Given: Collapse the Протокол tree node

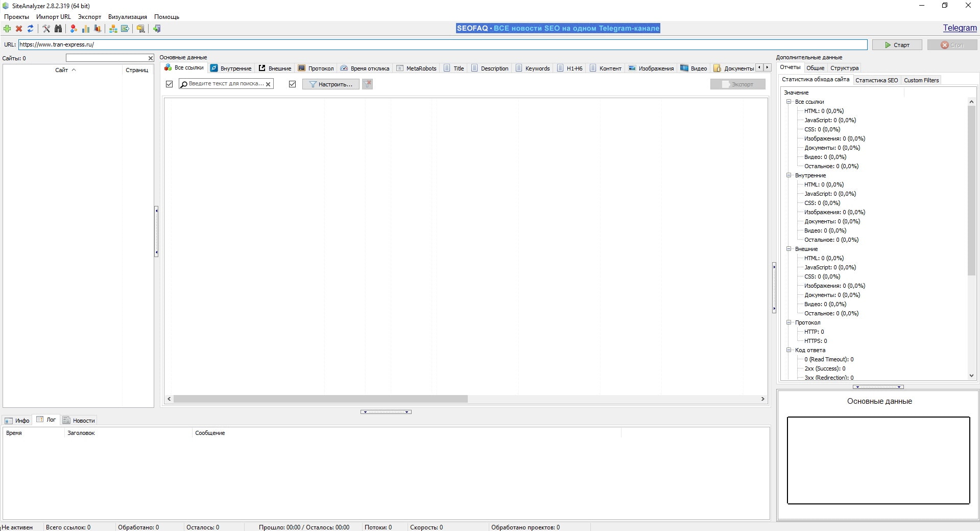Looking at the screenshot, I should [789, 322].
